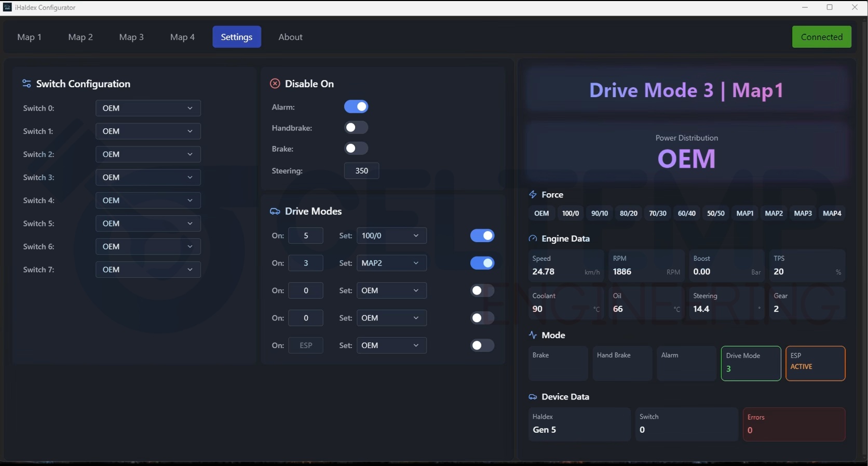Open the Switch 3 dropdown
The width and height of the screenshot is (868, 466).
point(148,177)
